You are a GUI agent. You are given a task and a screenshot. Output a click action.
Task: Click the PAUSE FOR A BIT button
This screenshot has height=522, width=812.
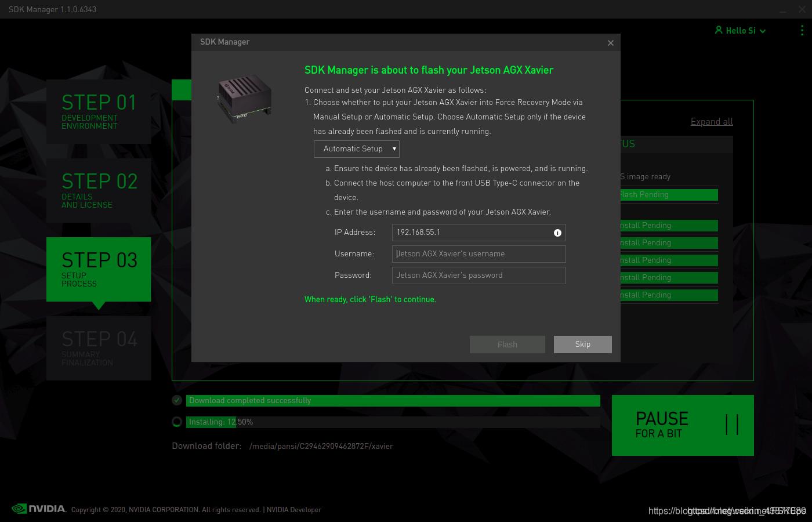click(x=683, y=425)
